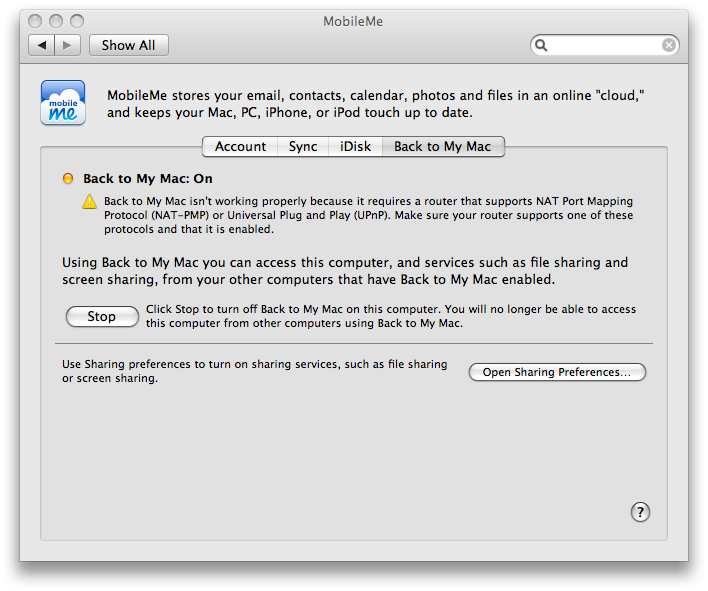Clear the search field with the X icon

669,45
